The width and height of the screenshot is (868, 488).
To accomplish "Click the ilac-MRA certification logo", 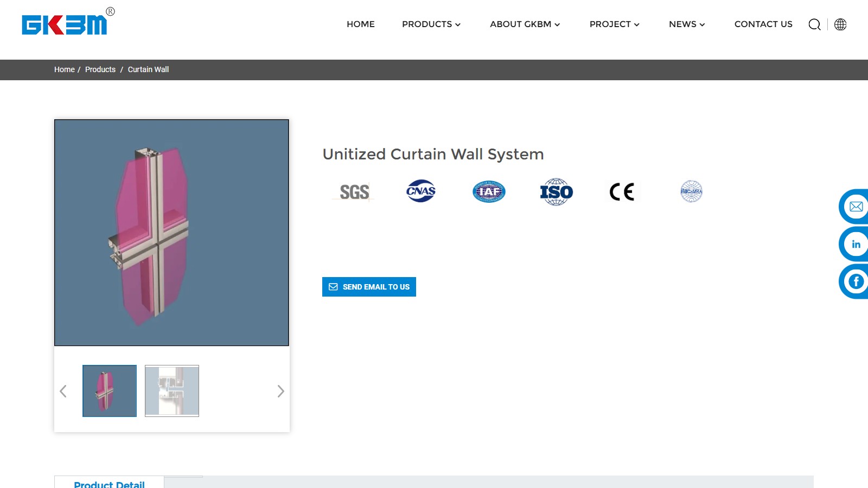I will point(691,191).
